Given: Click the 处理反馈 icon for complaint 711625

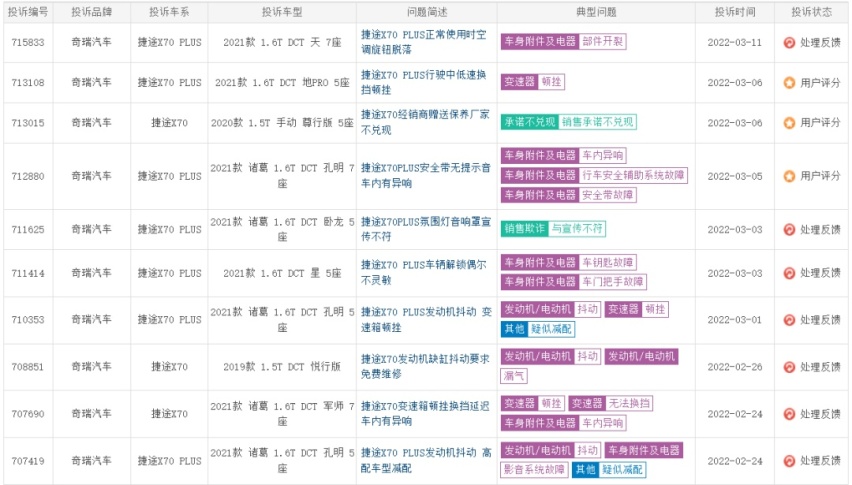Looking at the screenshot, I should [789, 229].
